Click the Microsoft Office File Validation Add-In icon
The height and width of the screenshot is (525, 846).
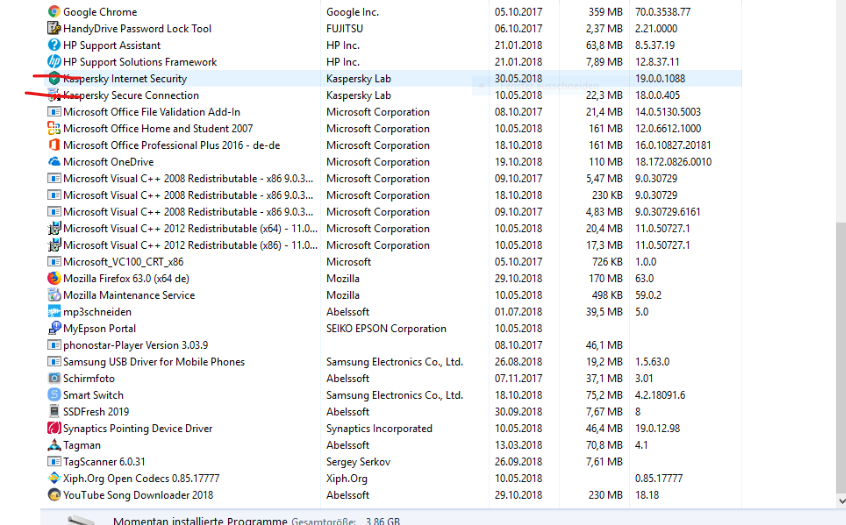(x=54, y=112)
